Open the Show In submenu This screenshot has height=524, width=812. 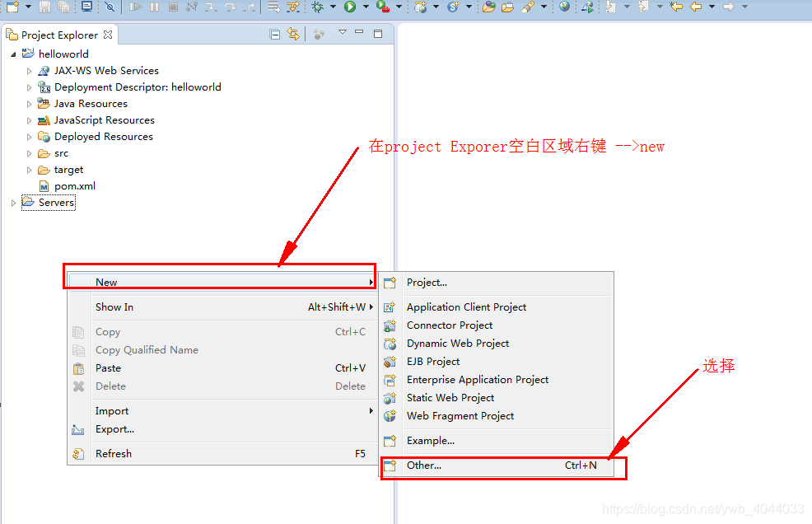pos(222,306)
